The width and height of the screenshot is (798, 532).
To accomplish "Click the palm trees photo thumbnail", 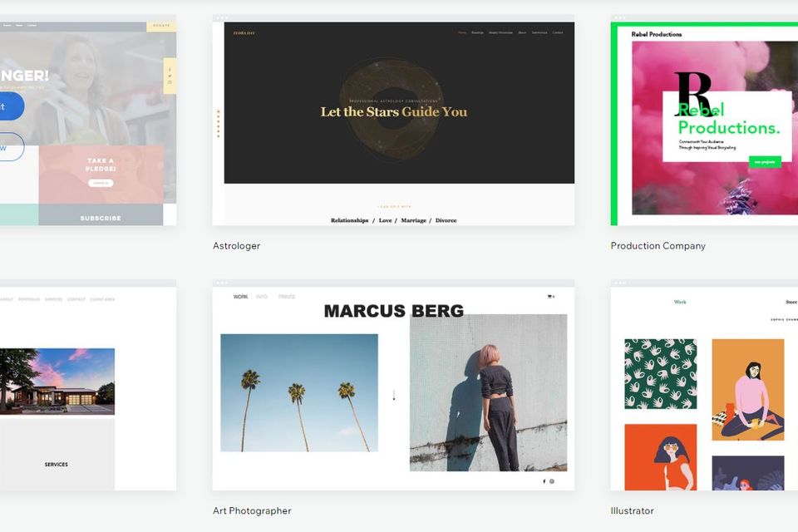I will pyautogui.click(x=299, y=392).
